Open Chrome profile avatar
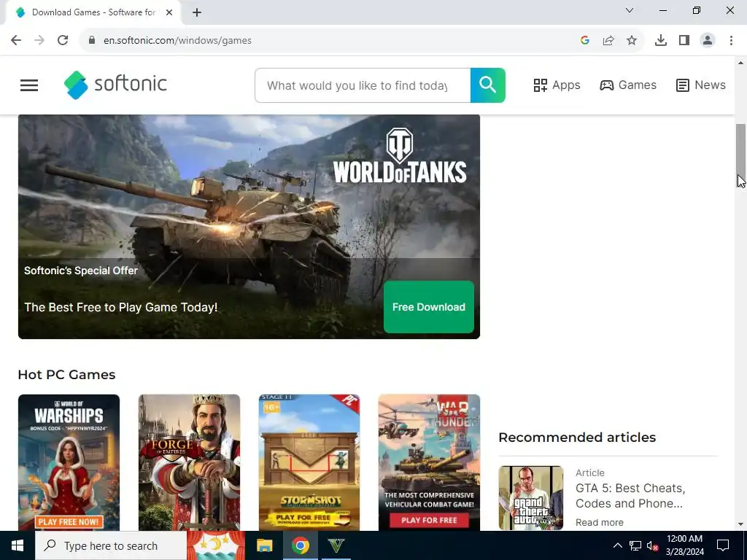Screen dimensions: 747x560 point(708,41)
